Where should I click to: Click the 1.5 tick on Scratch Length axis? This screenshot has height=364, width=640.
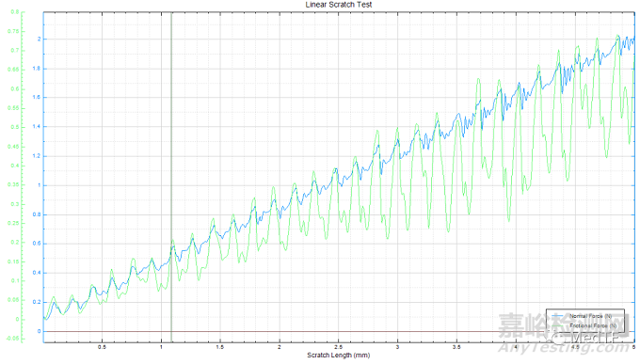220,347
